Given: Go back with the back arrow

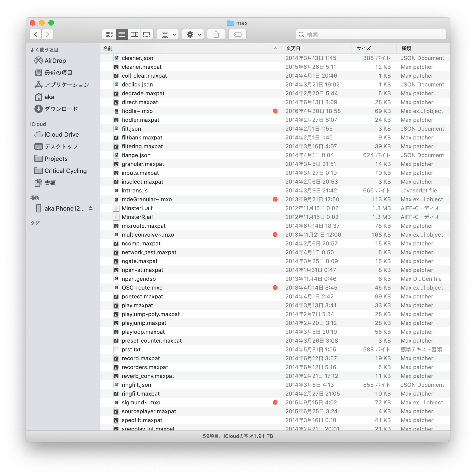Looking at the screenshot, I should point(36,34).
